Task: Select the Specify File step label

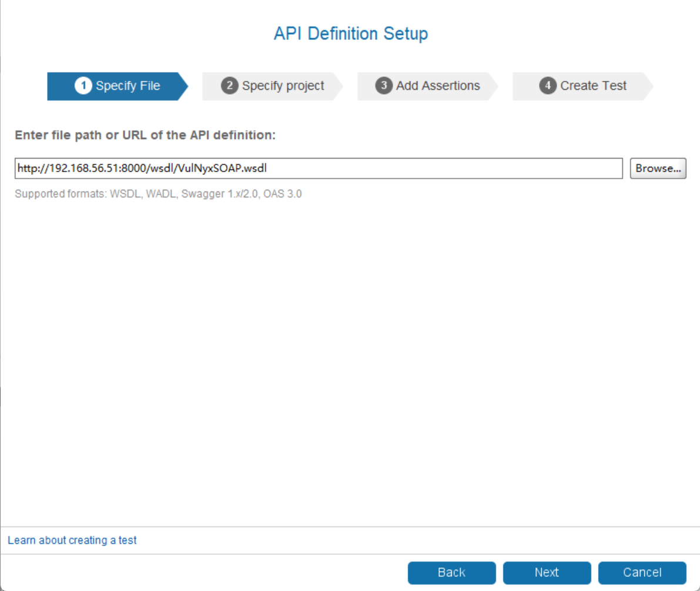Action: (x=128, y=86)
